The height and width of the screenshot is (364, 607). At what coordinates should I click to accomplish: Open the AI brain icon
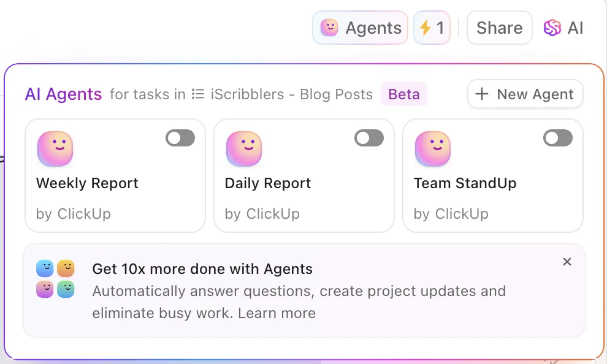[x=552, y=28]
